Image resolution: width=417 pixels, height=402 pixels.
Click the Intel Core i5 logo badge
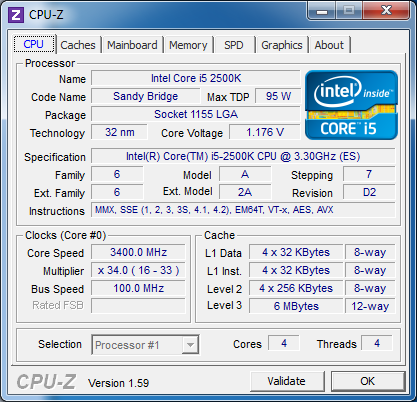pos(351,105)
